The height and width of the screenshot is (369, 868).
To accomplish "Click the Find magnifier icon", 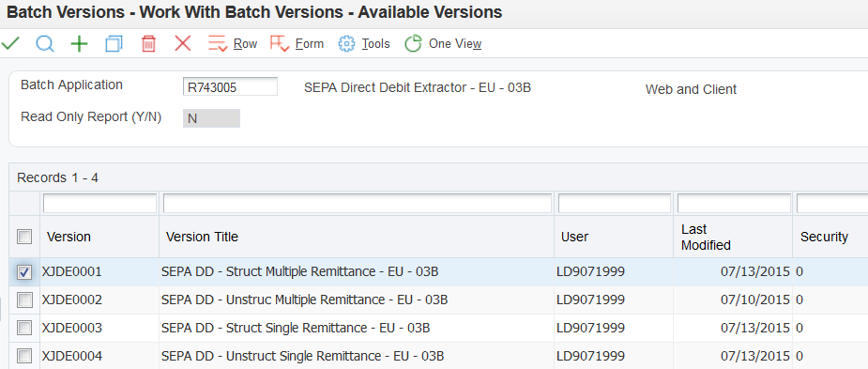I will (x=45, y=43).
